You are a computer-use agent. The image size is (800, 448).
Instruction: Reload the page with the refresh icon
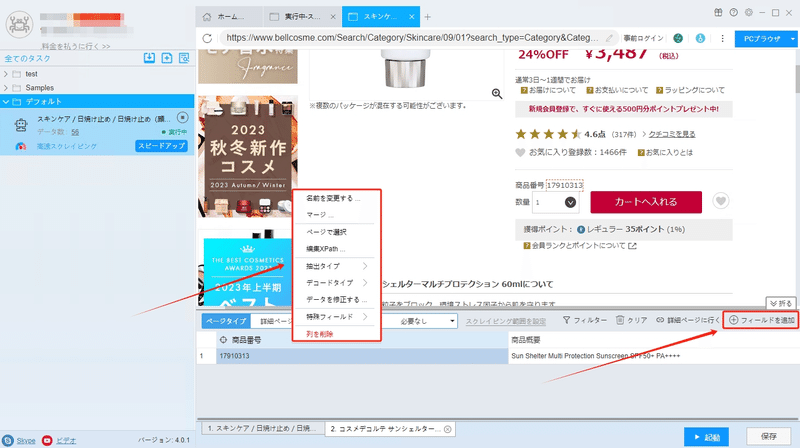click(x=207, y=38)
